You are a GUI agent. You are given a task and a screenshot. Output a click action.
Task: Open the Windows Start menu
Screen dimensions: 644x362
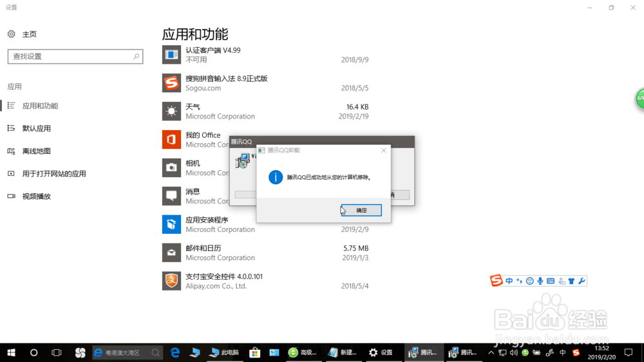point(11,352)
